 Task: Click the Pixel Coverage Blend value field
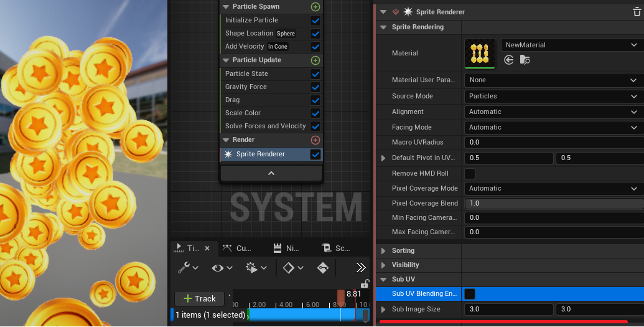(x=554, y=203)
